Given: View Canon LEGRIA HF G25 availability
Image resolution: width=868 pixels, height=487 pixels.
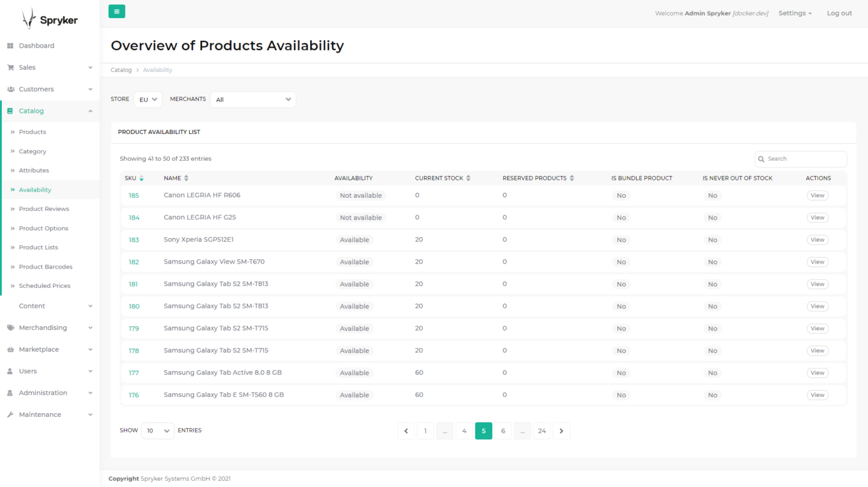Looking at the screenshot, I should tap(817, 218).
